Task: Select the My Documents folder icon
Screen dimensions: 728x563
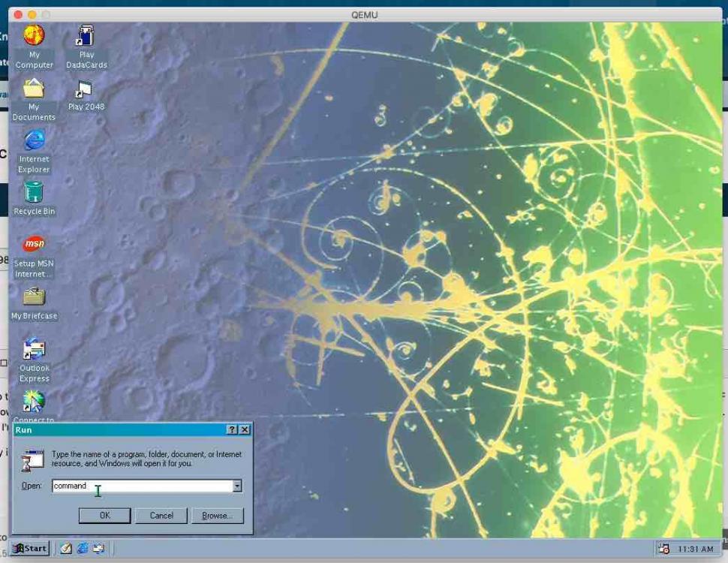Action: click(x=34, y=89)
